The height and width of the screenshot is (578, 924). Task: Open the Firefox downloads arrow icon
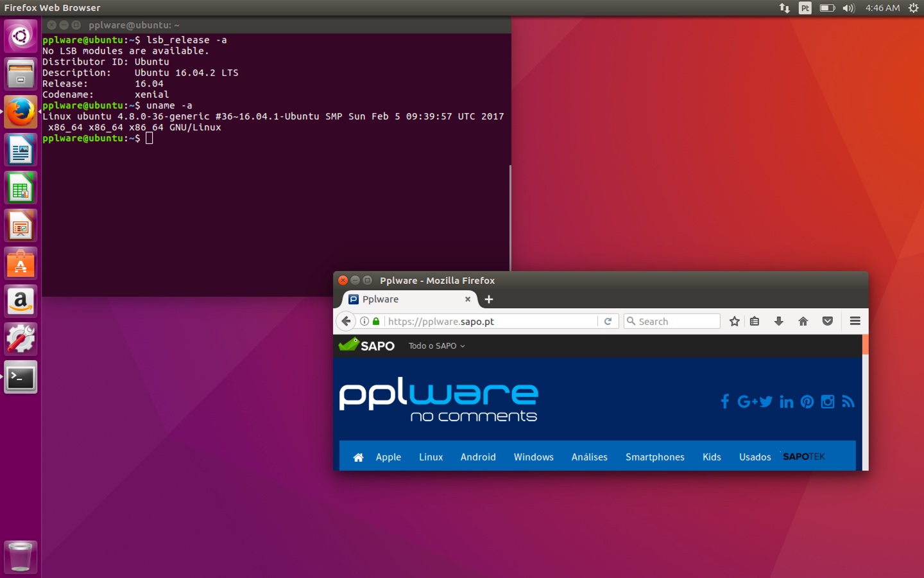(778, 321)
